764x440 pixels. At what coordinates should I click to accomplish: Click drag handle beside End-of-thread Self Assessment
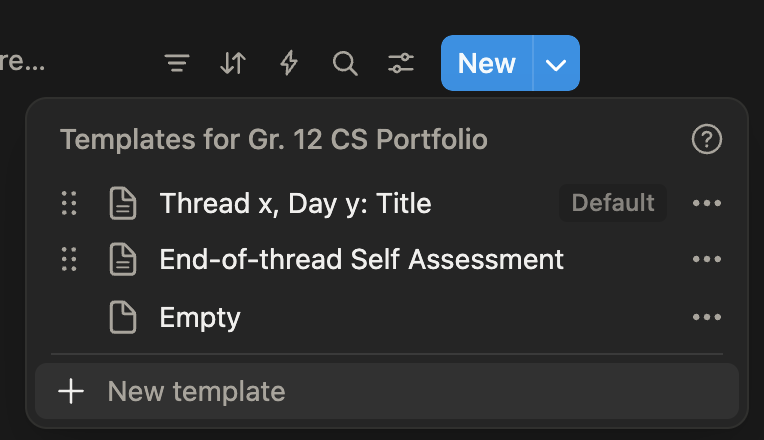pyautogui.click(x=69, y=260)
